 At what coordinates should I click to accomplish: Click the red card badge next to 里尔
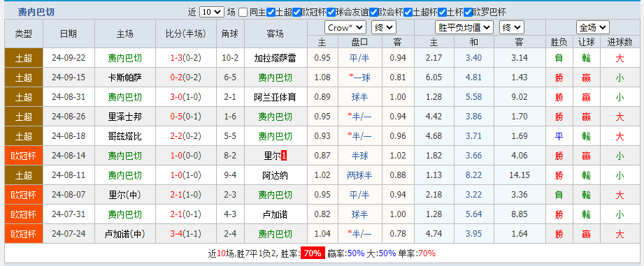[x=284, y=156]
